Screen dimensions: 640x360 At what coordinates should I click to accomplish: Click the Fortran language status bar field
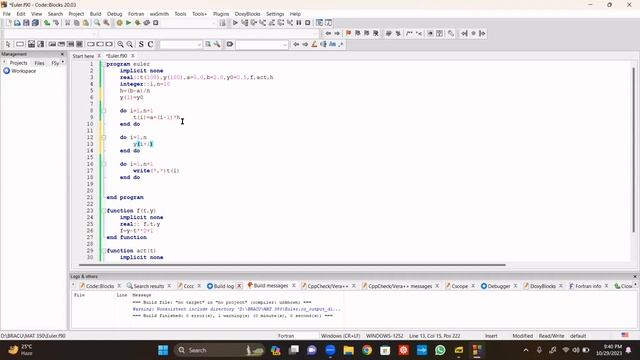pyautogui.click(x=286, y=336)
